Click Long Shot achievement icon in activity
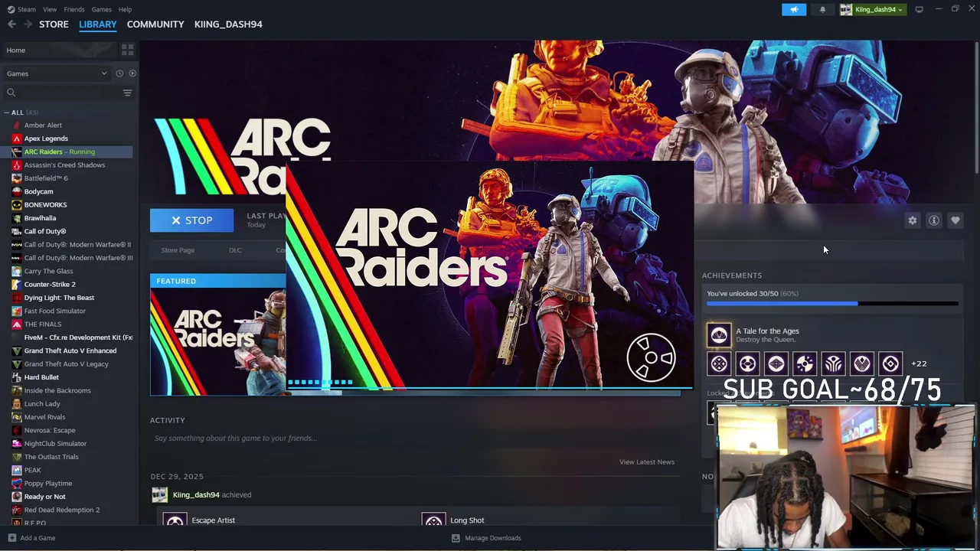Screen dimensions: 980x551 (433, 520)
